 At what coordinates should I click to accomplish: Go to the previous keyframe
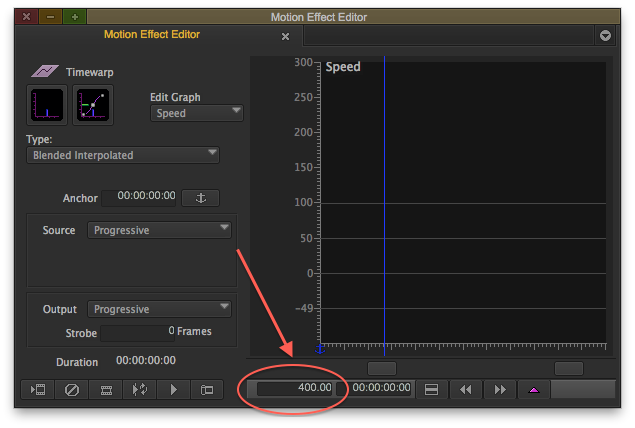[x=466, y=390]
